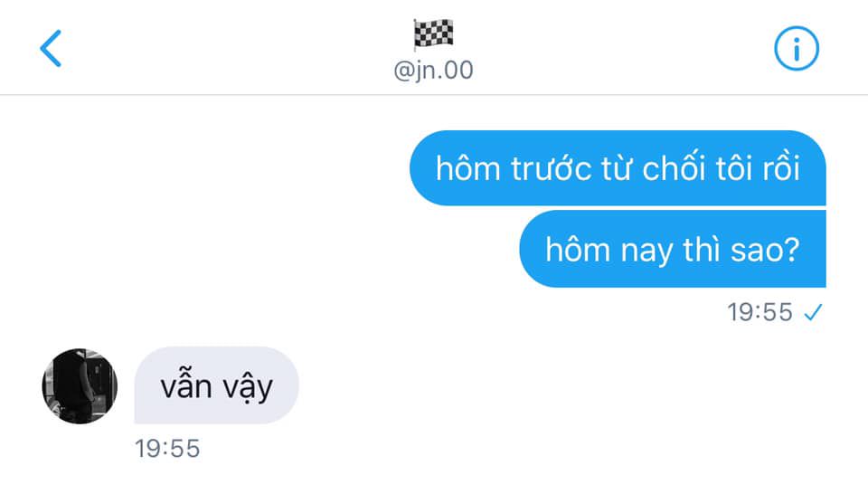The width and height of the screenshot is (868, 494).
Task: Select the "hôm trước từ chối tôi rồi" bubble
Action: coord(618,167)
